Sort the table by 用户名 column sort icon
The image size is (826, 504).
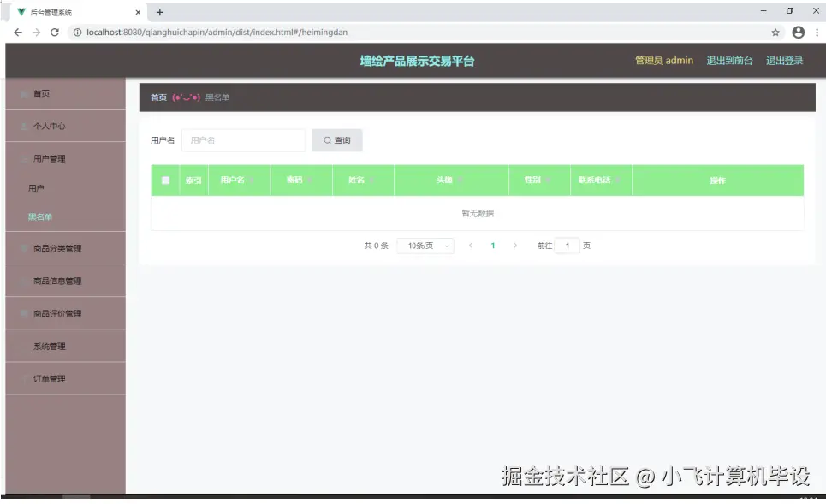(x=253, y=180)
